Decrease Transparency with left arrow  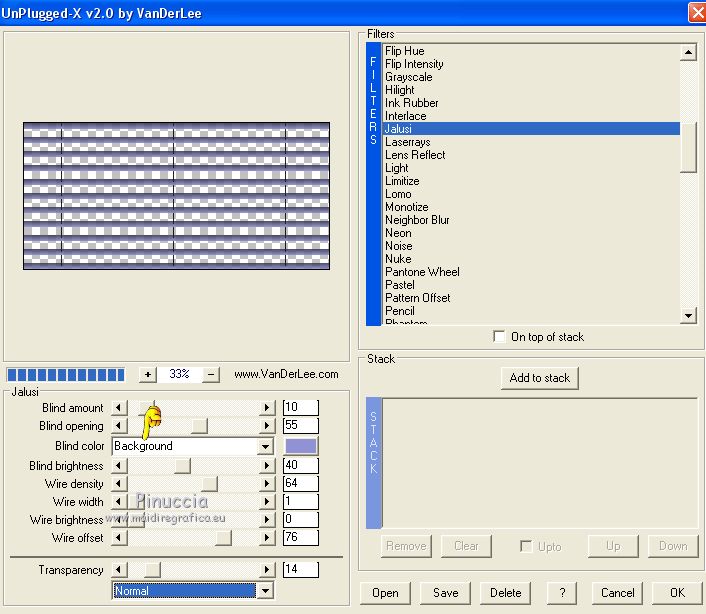(x=119, y=569)
